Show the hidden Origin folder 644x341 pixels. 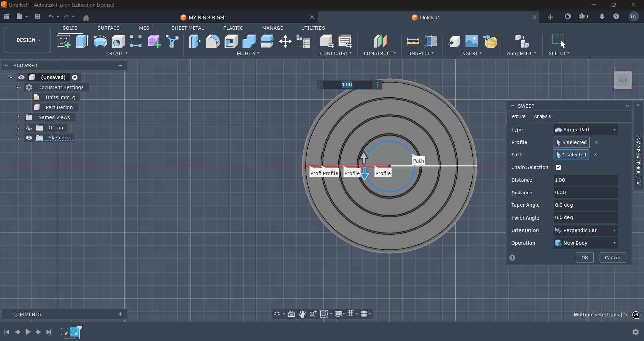[x=29, y=128]
